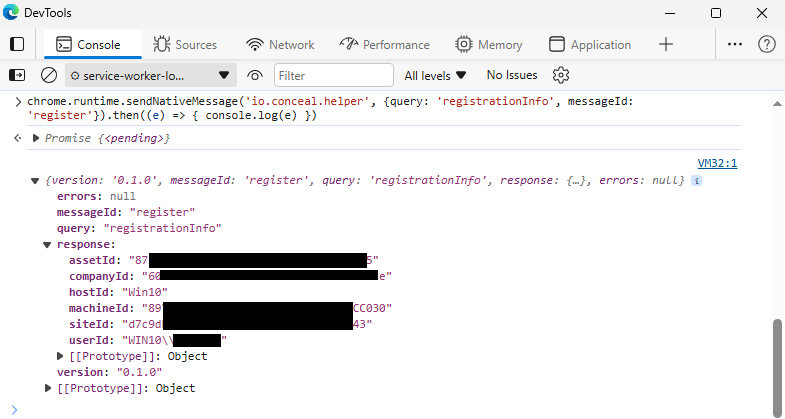
Task: Select the userId property row
Action: tap(148, 340)
